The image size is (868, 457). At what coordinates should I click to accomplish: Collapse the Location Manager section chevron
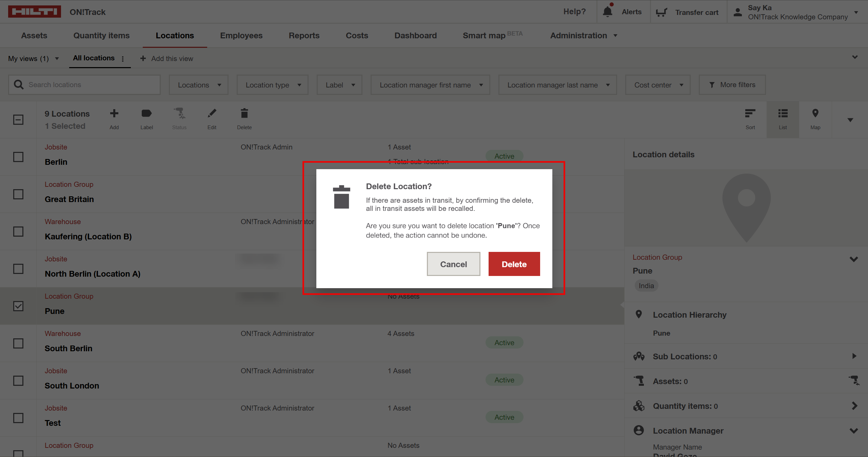(x=854, y=431)
